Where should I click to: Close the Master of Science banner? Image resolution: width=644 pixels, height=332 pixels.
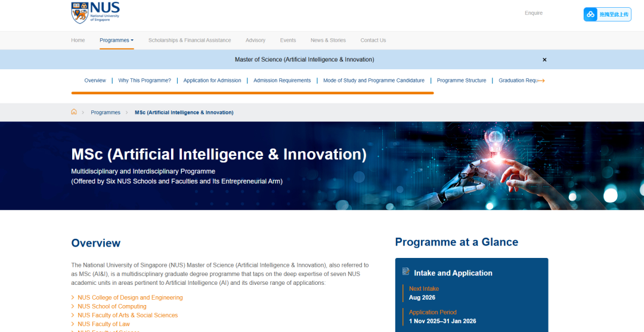(544, 60)
